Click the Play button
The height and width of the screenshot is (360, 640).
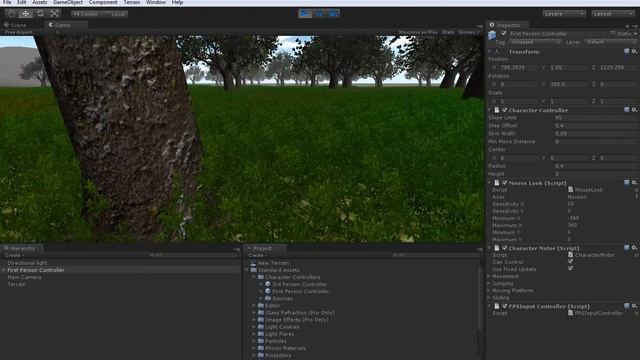tap(305, 13)
